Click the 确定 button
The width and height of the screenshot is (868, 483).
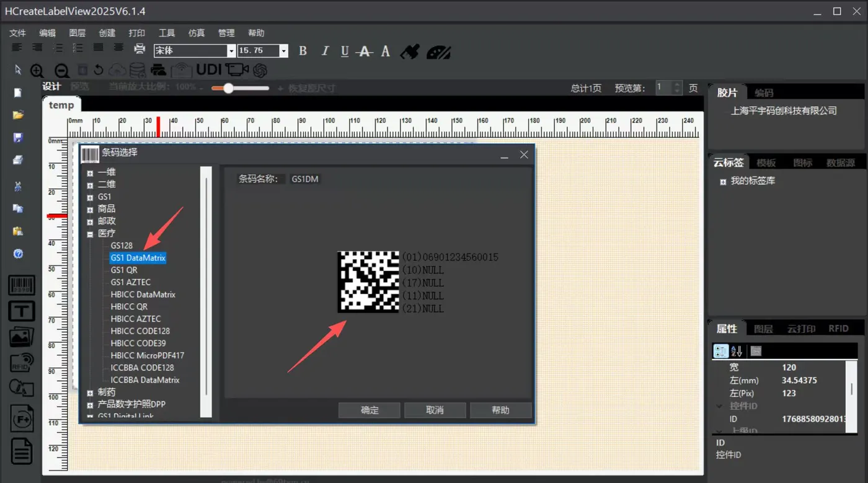(370, 410)
